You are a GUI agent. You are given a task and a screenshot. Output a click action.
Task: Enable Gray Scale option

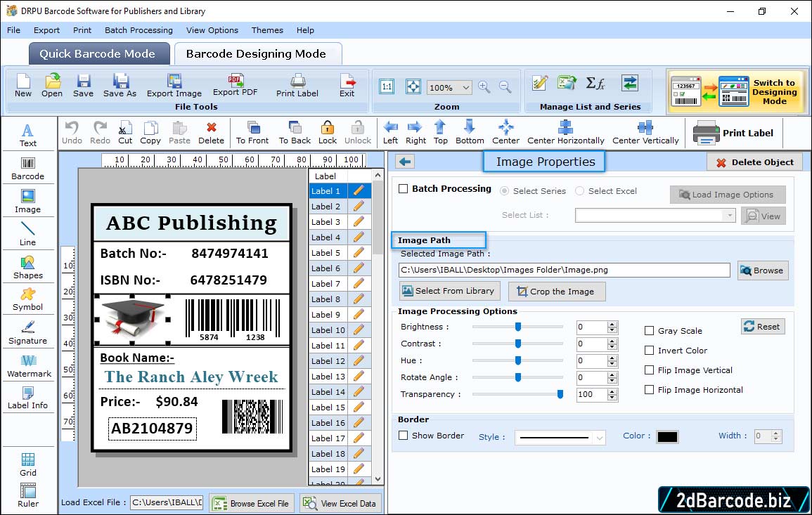[x=649, y=331]
